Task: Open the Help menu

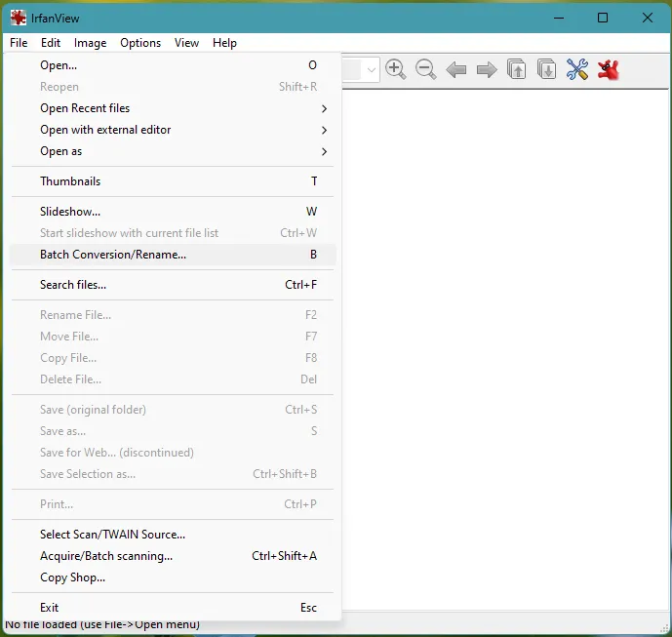Action: 224,43
